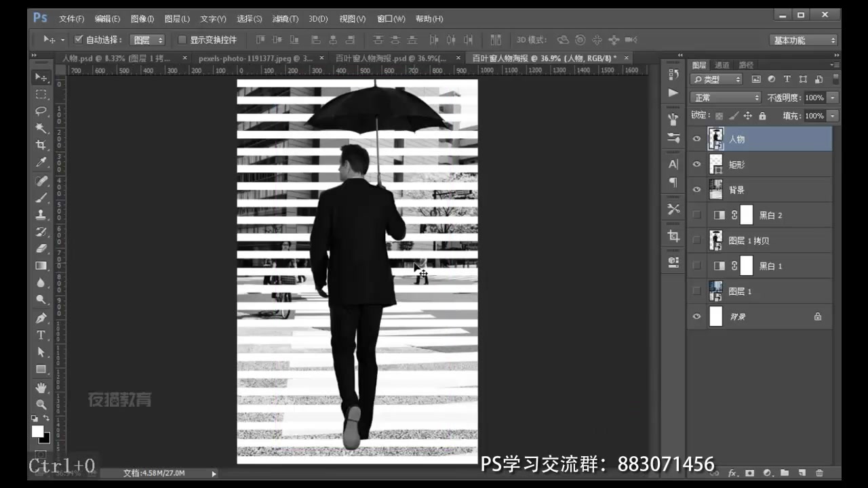
Task: Select the Gradient tool
Action: [x=41, y=266]
